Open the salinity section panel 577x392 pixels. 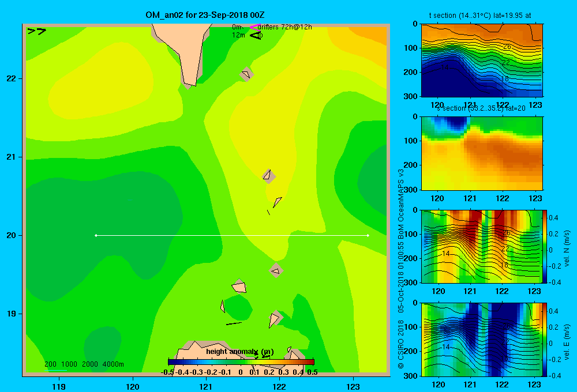482,153
